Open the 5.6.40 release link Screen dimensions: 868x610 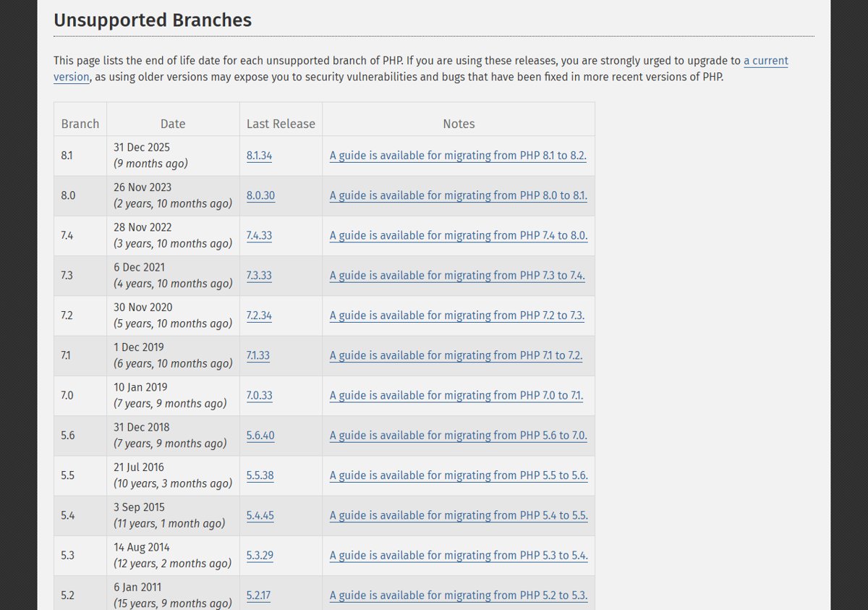[x=260, y=436]
